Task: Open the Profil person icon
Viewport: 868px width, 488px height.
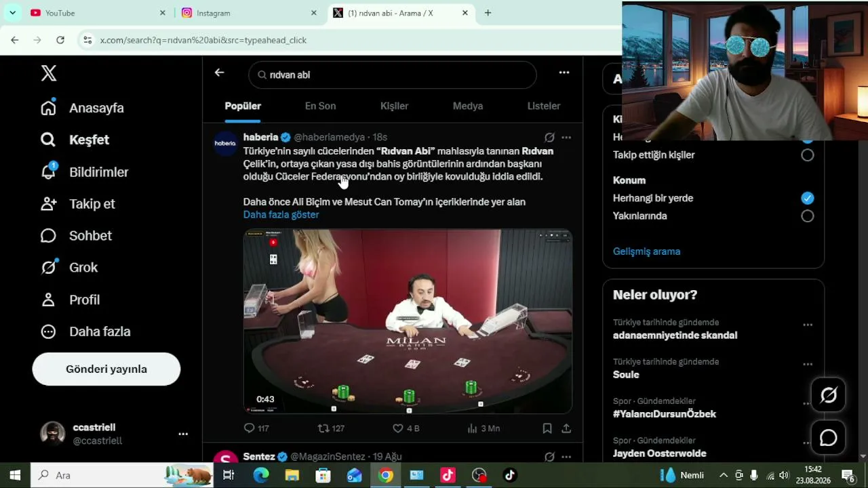Action: click(x=48, y=300)
